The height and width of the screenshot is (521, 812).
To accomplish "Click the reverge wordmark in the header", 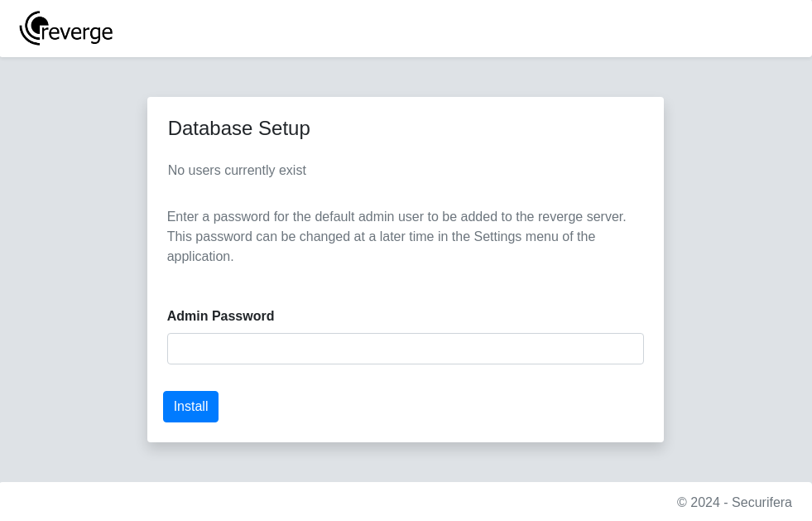I will point(76,32).
